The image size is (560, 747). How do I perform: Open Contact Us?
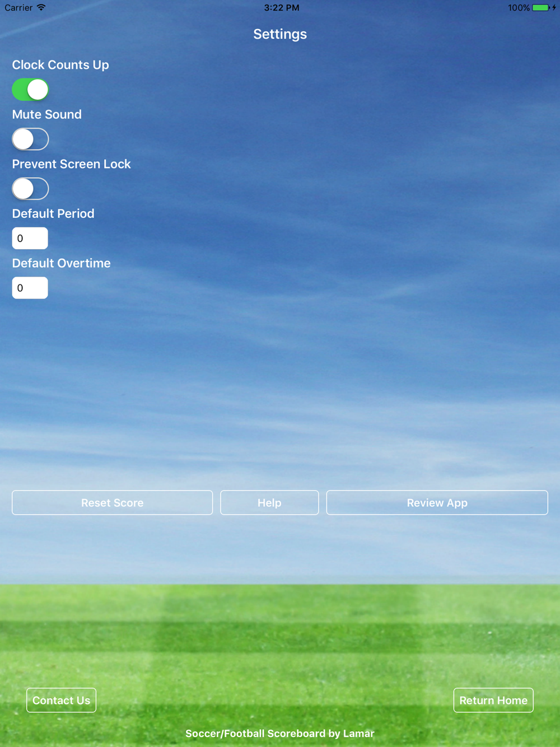61,701
